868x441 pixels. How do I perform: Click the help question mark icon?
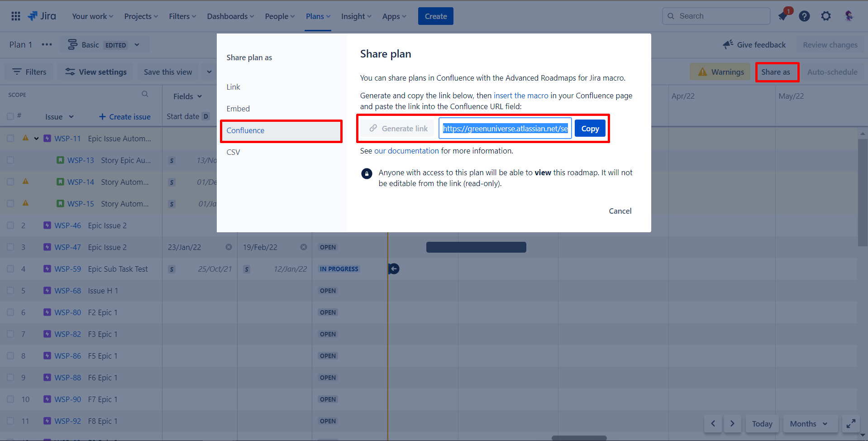[x=804, y=16]
